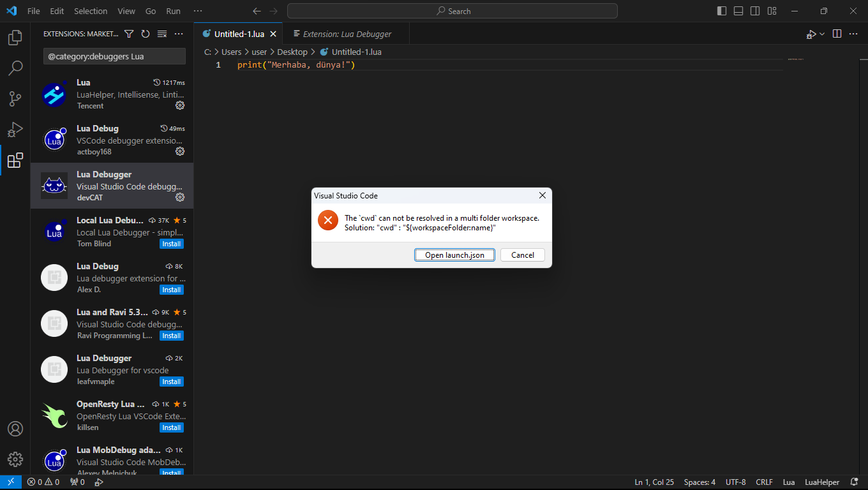
Task: Switch to Extension: Lua Debugger tab
Action: 346,34
